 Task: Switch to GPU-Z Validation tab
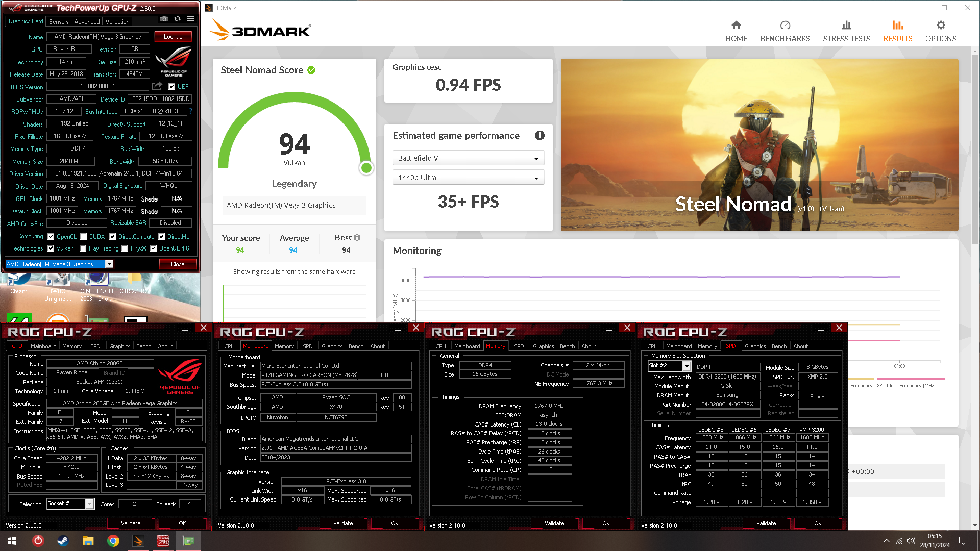(x=117, y=21)
